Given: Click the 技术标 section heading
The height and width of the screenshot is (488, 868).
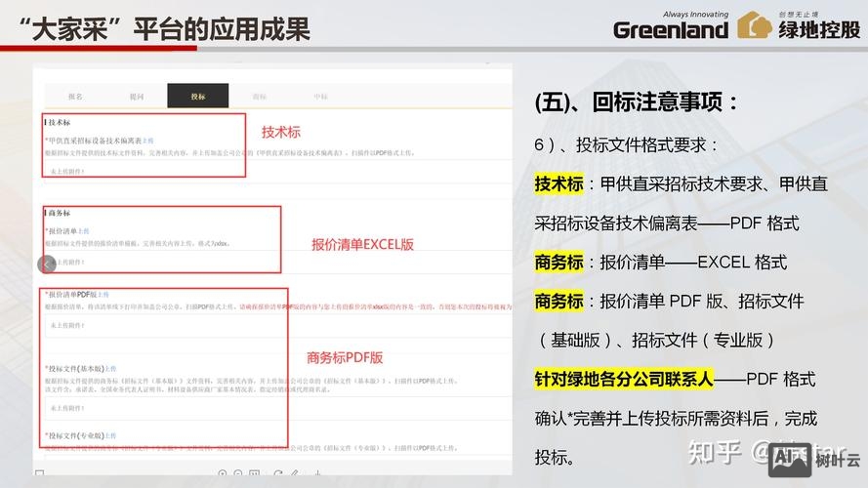Looking at the screenshot, I should click(x=59, y=122).
